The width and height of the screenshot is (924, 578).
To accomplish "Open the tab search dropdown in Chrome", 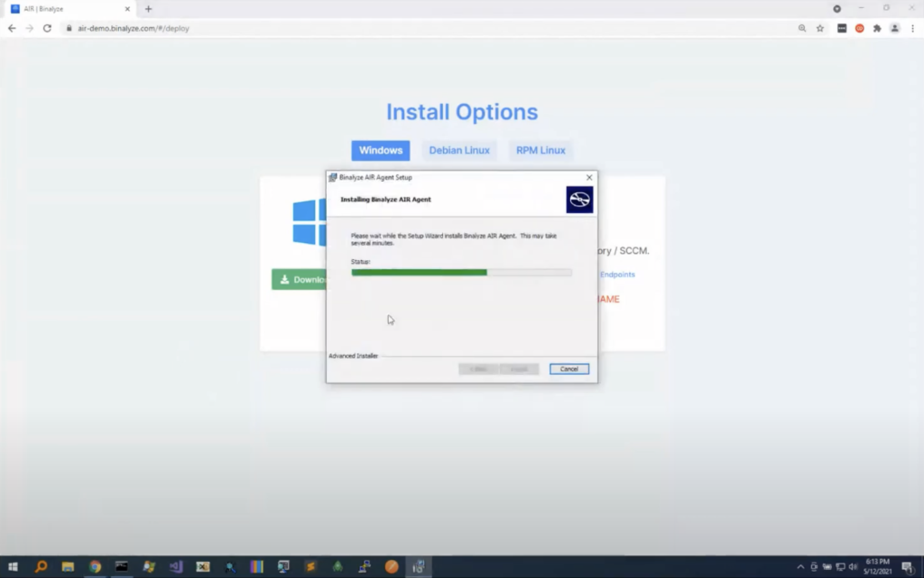I will click(836, 9).
